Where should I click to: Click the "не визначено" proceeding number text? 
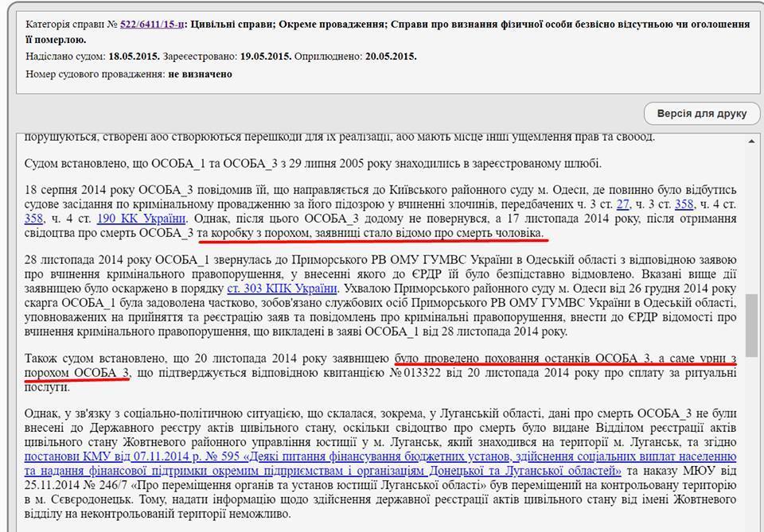point(200,72)
